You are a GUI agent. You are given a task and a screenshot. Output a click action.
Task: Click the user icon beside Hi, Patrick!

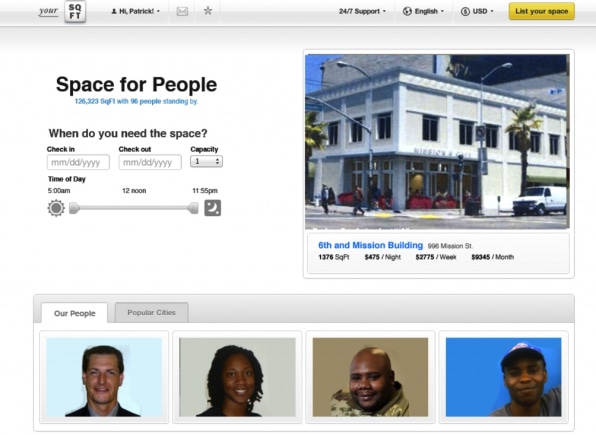[x=114, y=11]
